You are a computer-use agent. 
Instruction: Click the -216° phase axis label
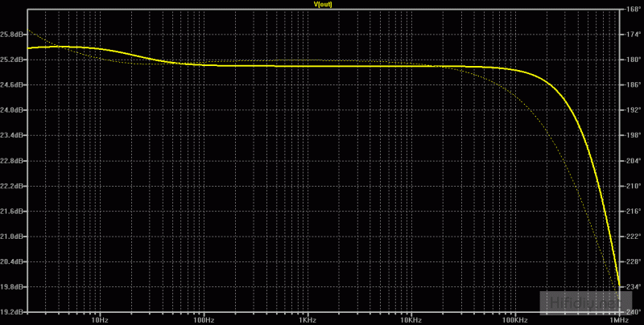tap(631, 212)
